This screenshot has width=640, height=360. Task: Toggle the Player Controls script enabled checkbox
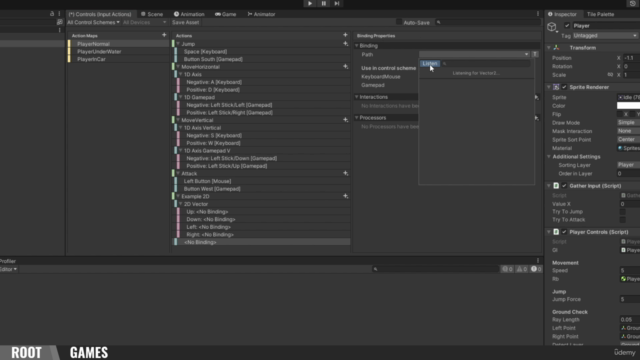pyautogui.click(x=564, y=232)
